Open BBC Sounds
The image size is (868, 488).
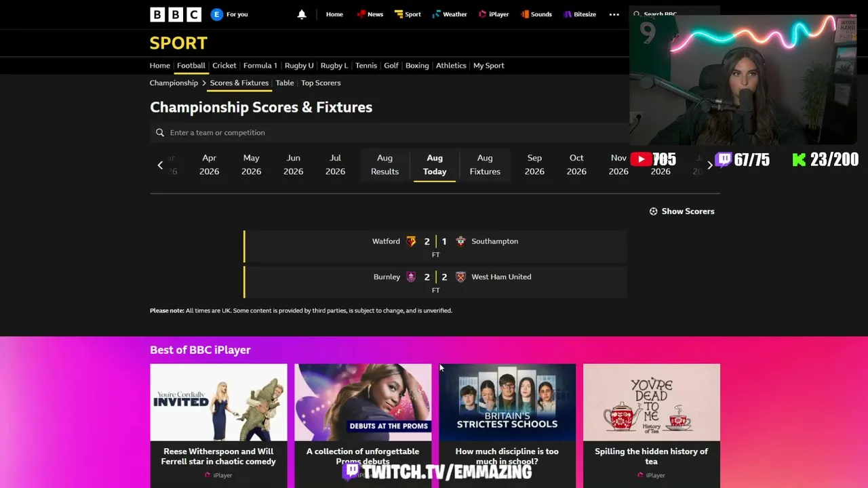(x=536, y=14)
